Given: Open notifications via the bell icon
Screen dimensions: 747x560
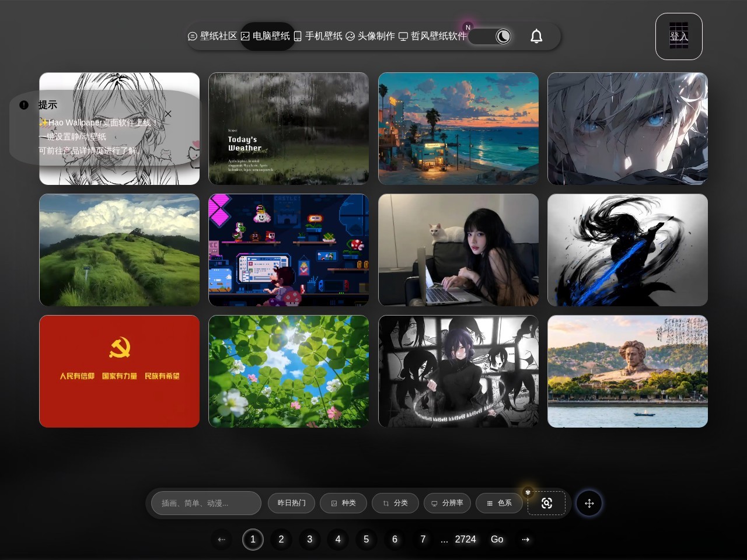Looking at the screenshot, I should (x=536, y=36).
